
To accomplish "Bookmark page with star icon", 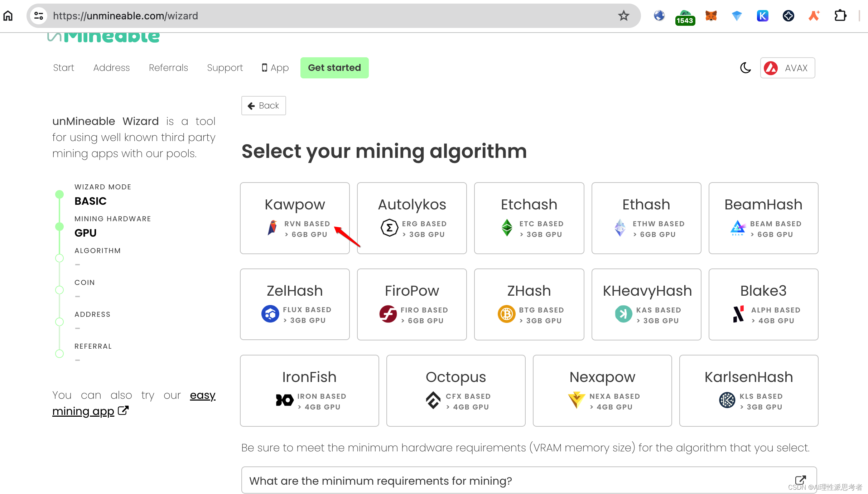I will pyautogui.click(x=623, y=16).
